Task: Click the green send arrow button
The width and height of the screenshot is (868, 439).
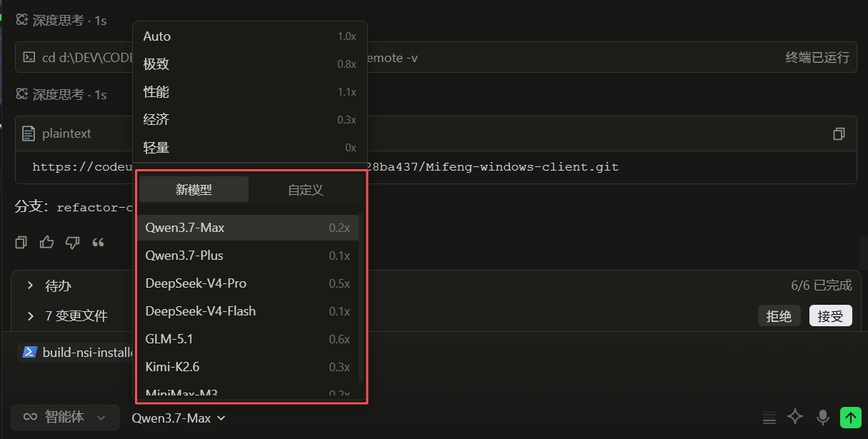Action: pyautogui.click(x=850, y=417)
